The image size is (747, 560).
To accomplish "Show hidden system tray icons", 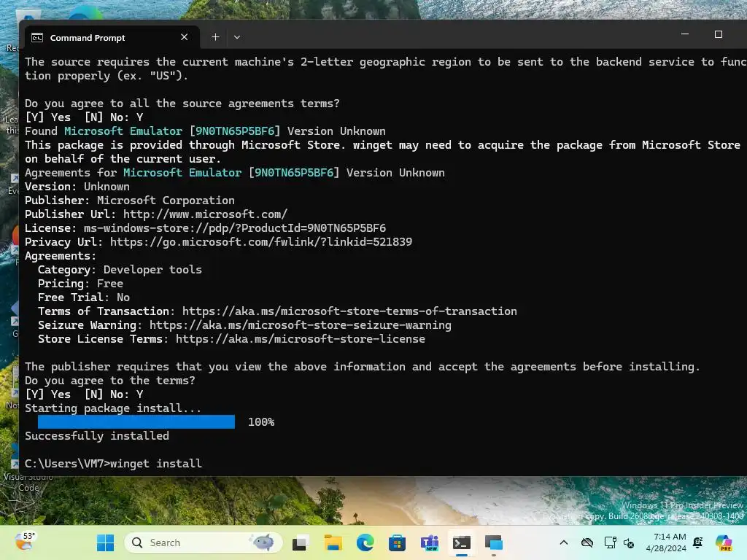I will tap(564, 542).
